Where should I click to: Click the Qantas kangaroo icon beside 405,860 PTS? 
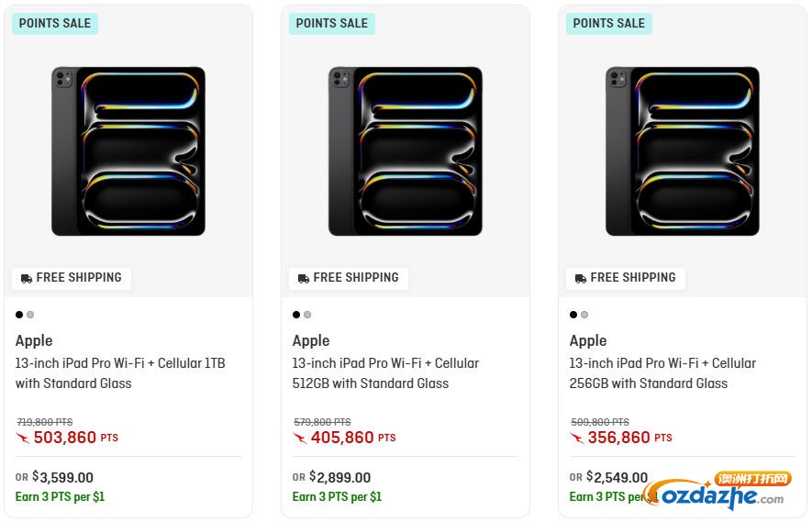(300, 438)
